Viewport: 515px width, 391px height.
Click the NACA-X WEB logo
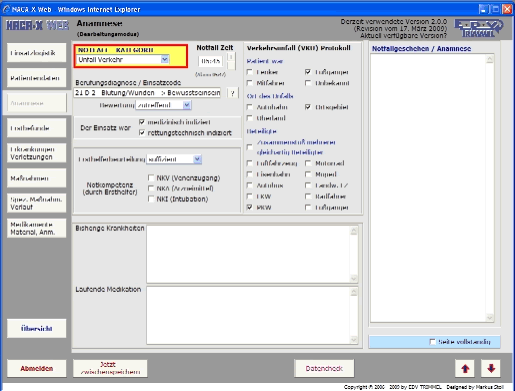(37, 25)
